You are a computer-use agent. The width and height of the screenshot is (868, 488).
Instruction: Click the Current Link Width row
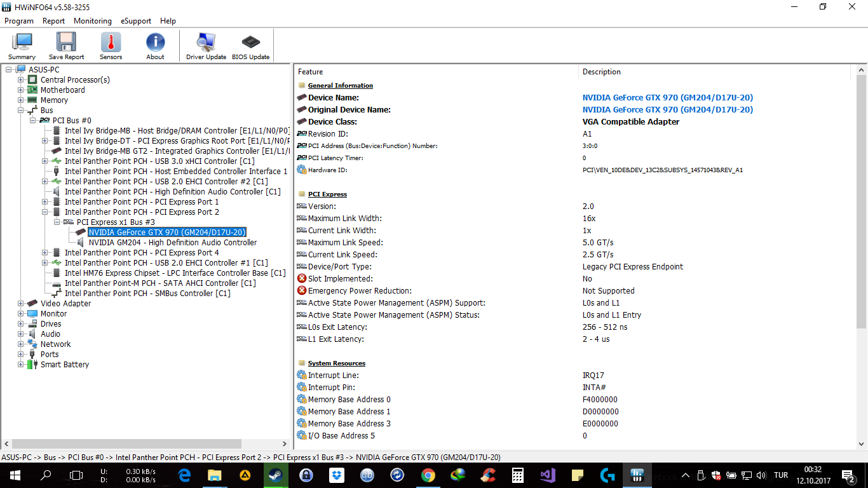575,231
